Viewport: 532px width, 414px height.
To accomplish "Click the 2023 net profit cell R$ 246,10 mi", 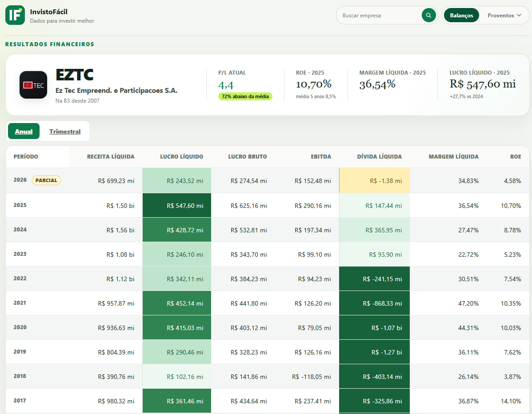I will [177, 254].
